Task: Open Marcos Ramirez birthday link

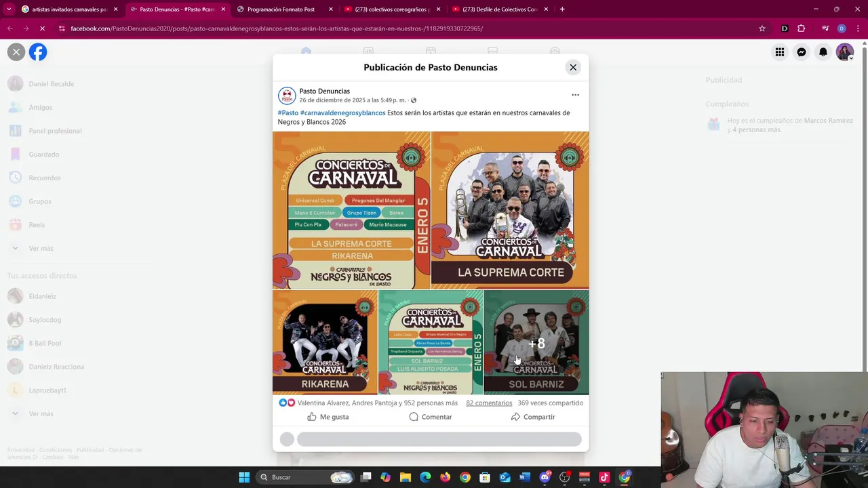Action: (x=828, y=121)
